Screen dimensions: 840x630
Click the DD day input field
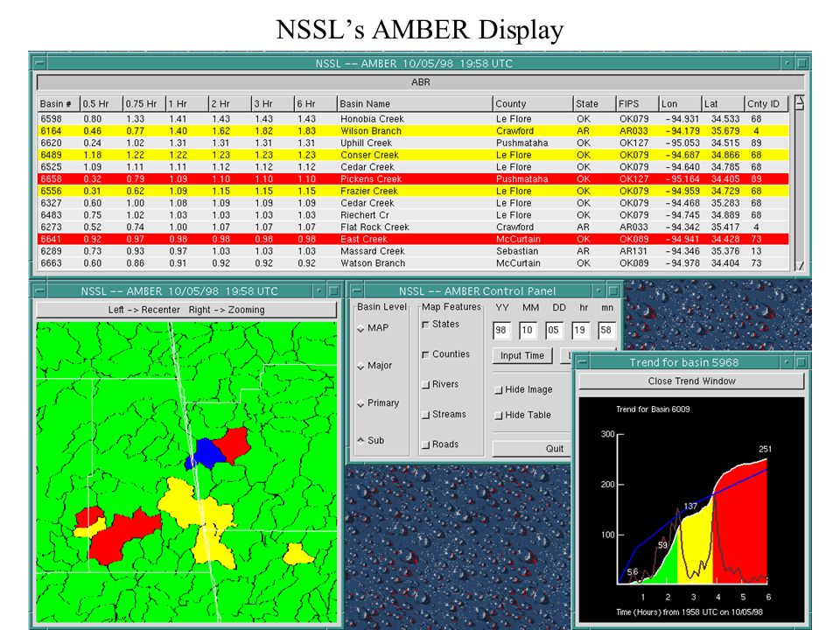[x=555, y=330]
